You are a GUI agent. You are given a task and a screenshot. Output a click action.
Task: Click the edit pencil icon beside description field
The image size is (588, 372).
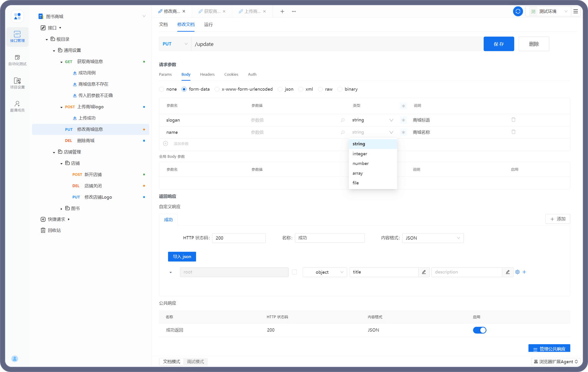(508, 272)
